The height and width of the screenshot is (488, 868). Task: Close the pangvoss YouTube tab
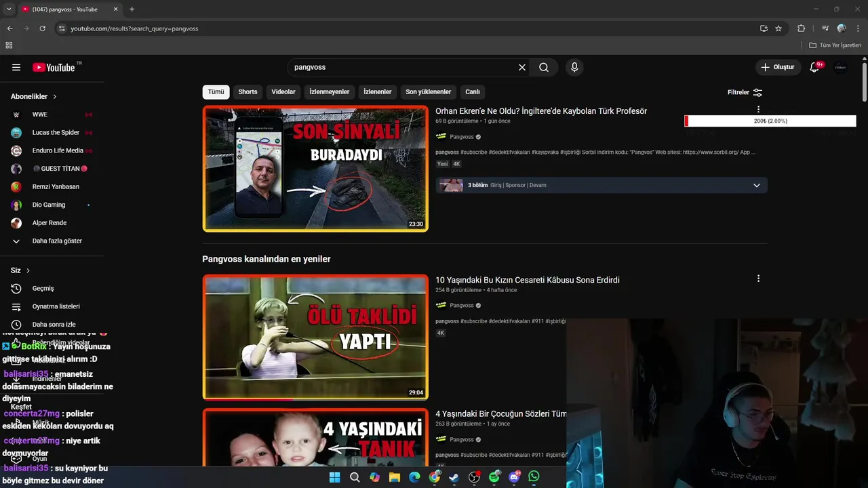click(x=115, y=9)
